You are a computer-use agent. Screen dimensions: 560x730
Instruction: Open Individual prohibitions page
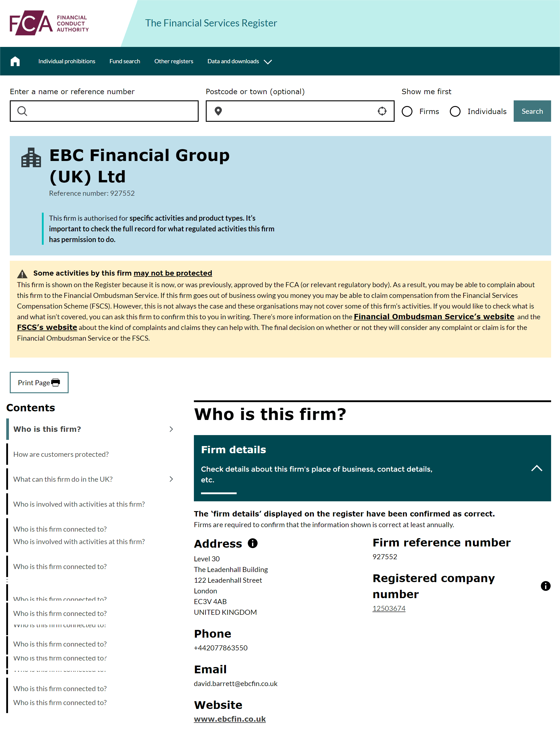pyautogui.click(x=67, y=61)
